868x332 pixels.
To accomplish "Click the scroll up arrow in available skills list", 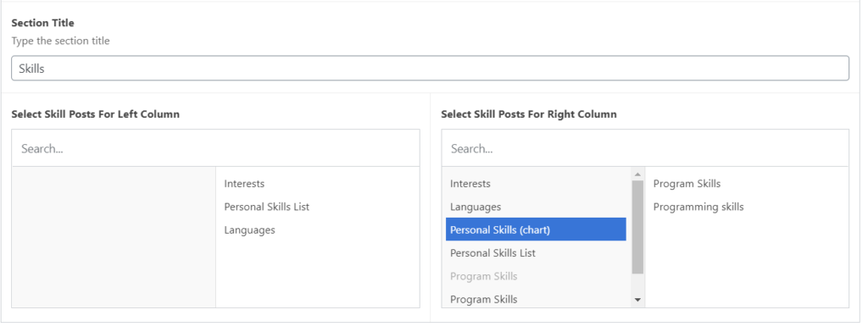I will (x=637, y=174).
